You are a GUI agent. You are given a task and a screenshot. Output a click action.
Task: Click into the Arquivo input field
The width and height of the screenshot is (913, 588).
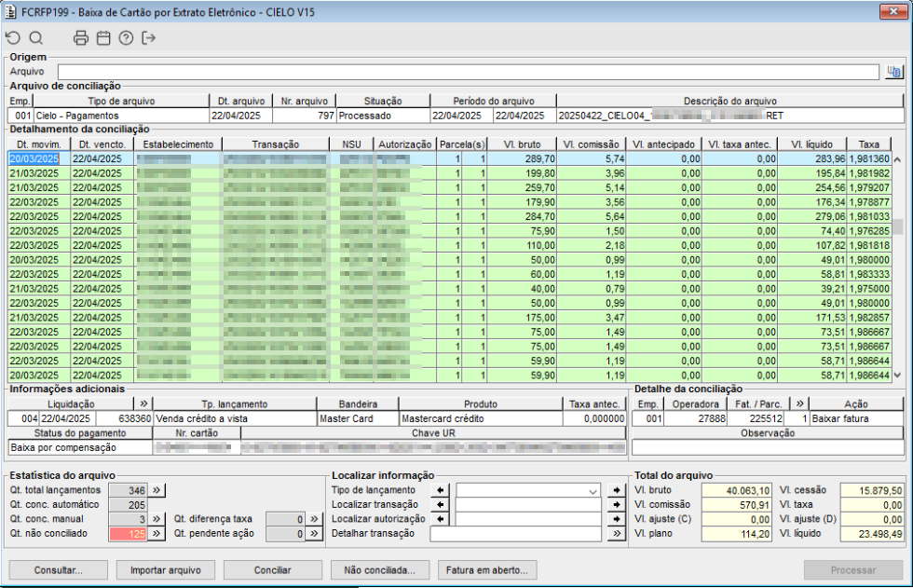(466, 72)
